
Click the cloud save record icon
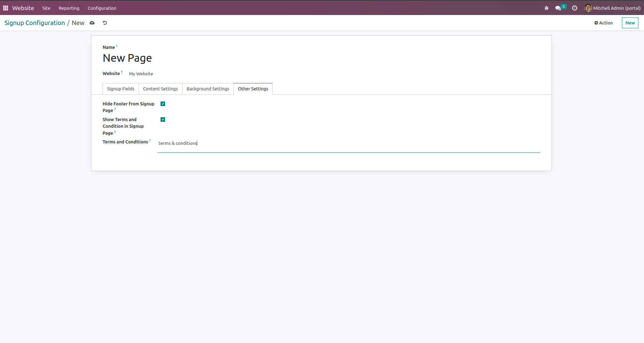pyautogui.click(x=92, y=23)
